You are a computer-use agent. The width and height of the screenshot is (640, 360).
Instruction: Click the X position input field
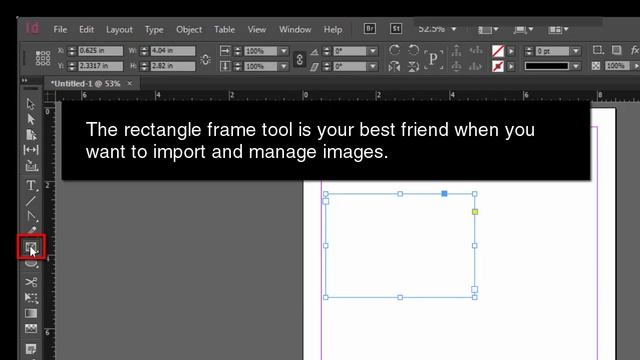click(x=100, y=51)
